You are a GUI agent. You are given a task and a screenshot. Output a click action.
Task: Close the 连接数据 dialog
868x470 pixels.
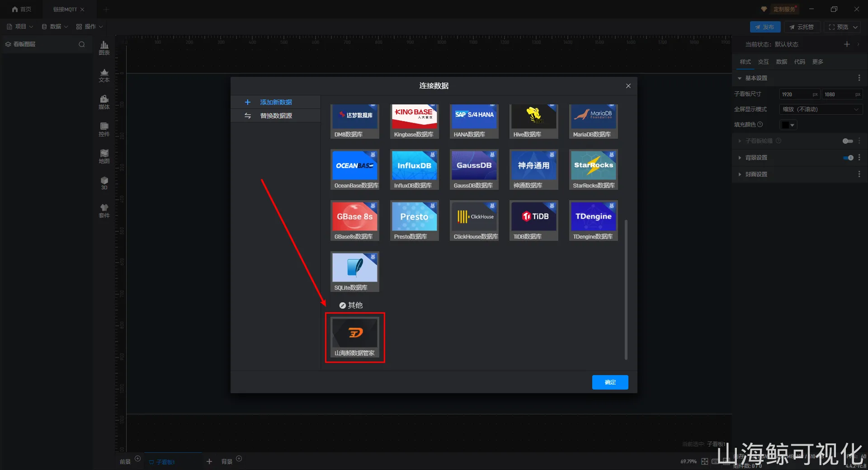pyautogui.click(x=628, y=86)
